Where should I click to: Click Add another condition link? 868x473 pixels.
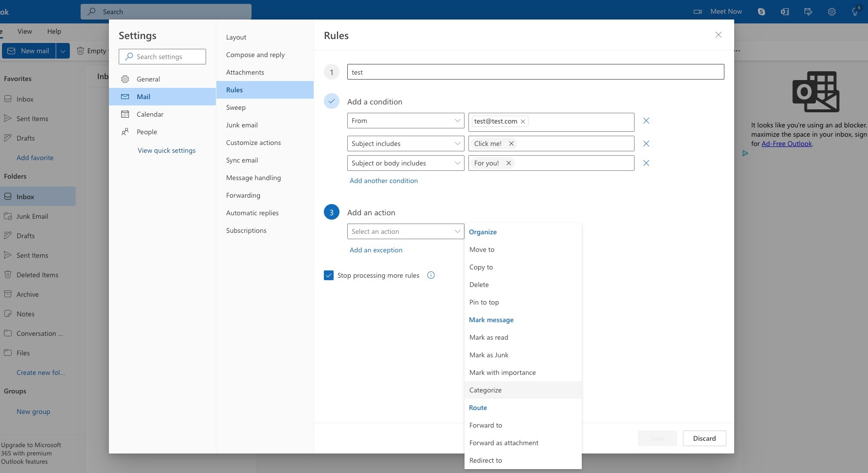[383, 181]
